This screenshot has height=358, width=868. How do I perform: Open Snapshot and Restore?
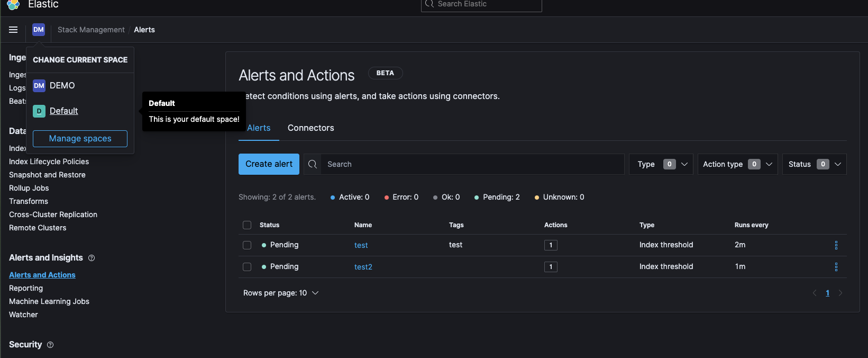tap(47, 175)
